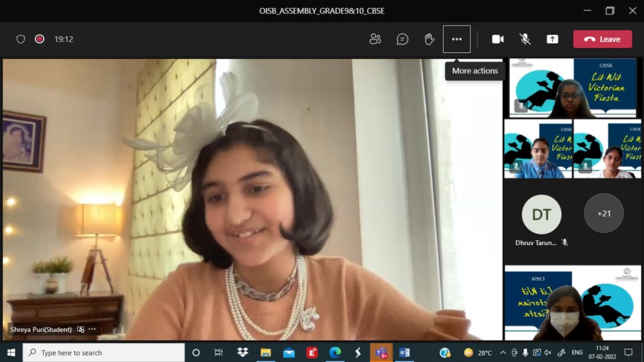
Task: Click the shield security icon
Action: coord(21,39)
